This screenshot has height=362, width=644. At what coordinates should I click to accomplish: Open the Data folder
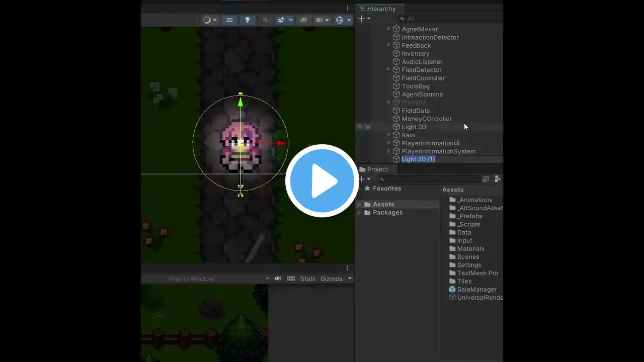[x=460, y=232]
